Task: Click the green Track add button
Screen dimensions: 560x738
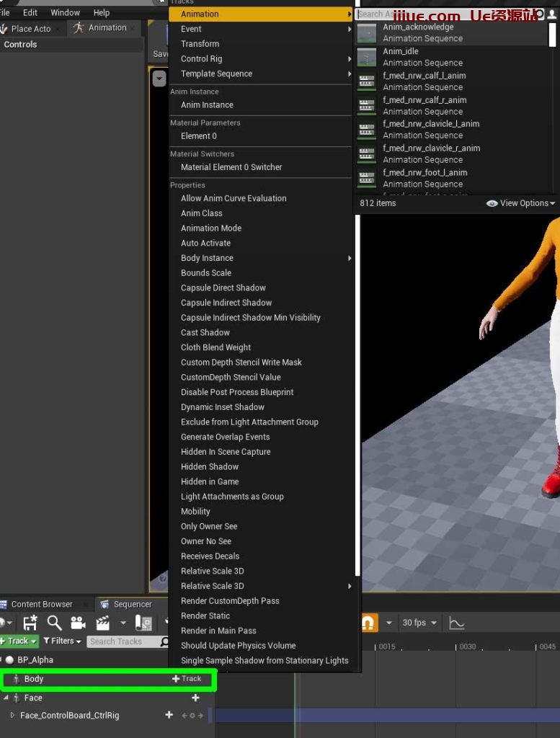Action: click(x=19, y=641)
